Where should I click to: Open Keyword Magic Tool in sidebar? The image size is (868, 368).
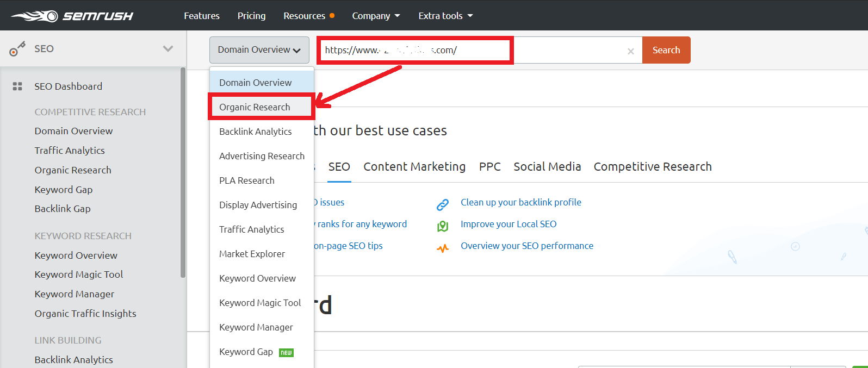tap(79, 275)
